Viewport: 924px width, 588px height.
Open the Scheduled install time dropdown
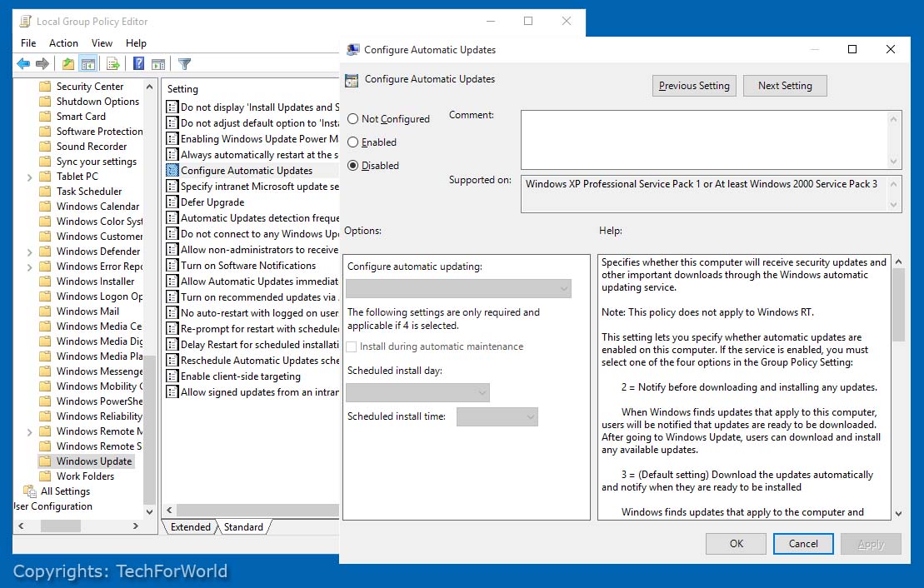click(497, 417)
